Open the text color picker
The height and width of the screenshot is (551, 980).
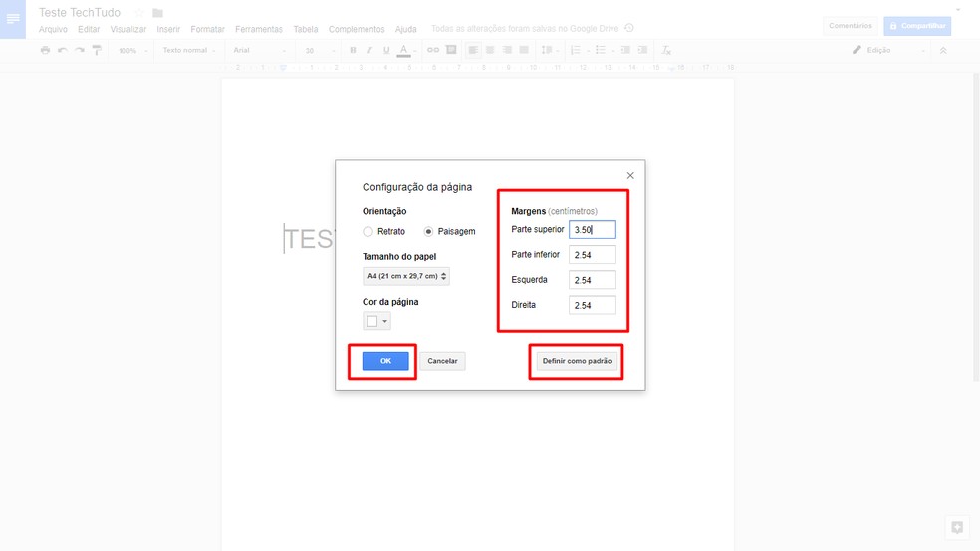tap(404, 50)
